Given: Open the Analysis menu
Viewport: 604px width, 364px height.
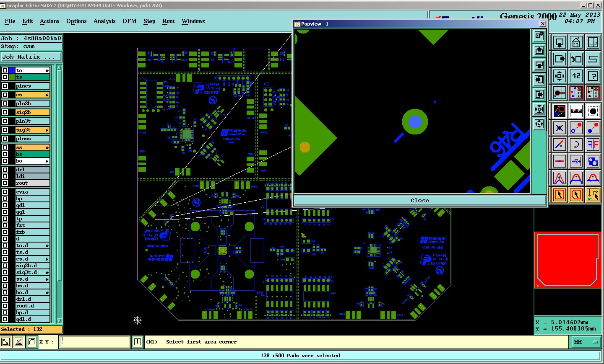Looking at the screenshot, I should pos(104,21).
